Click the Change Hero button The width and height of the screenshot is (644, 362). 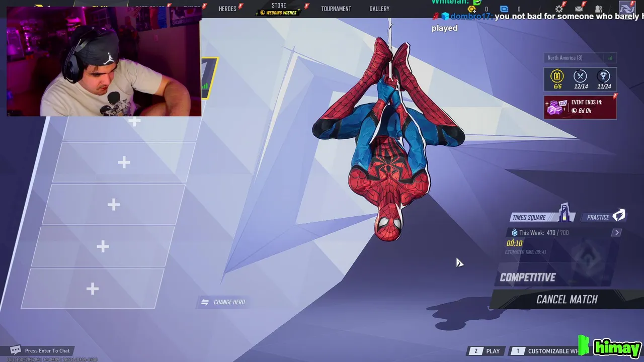(223, 302)
